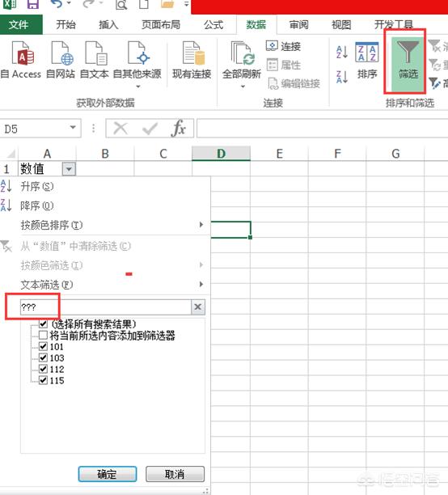This screenshot has width=448, height=495.
Task: Click the From Access import icon
Action: 23,53
